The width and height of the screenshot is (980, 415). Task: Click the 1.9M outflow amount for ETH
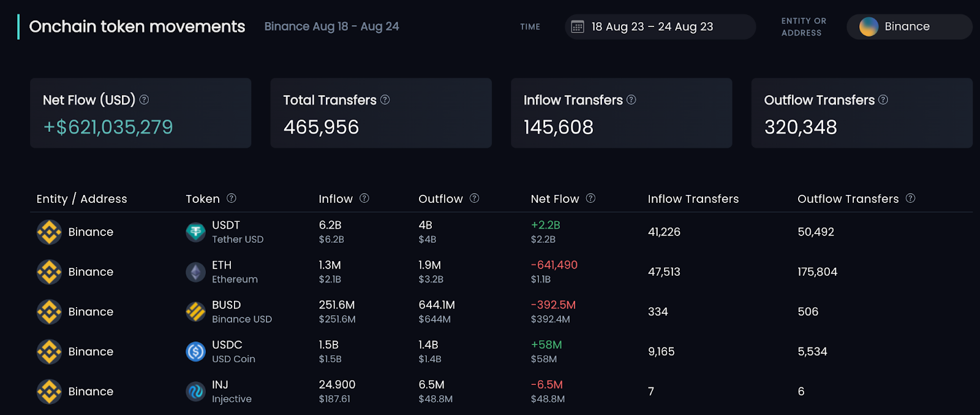(430, 265)
